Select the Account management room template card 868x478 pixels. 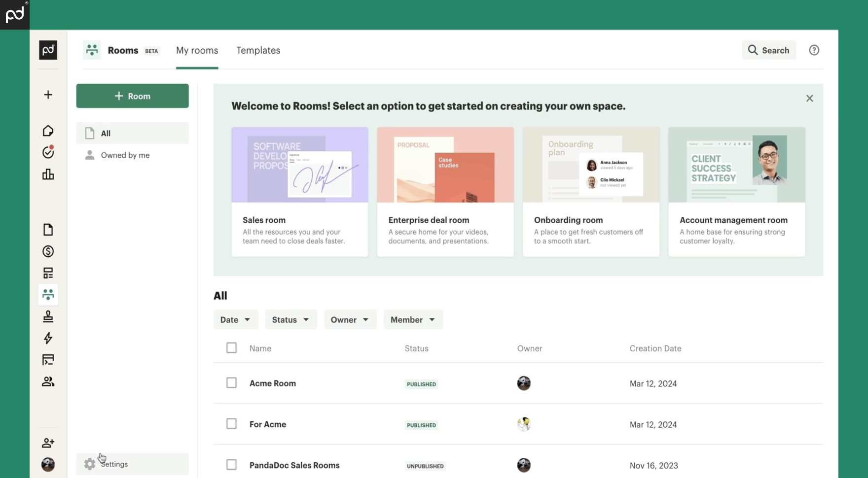click(x=737, y=192)
